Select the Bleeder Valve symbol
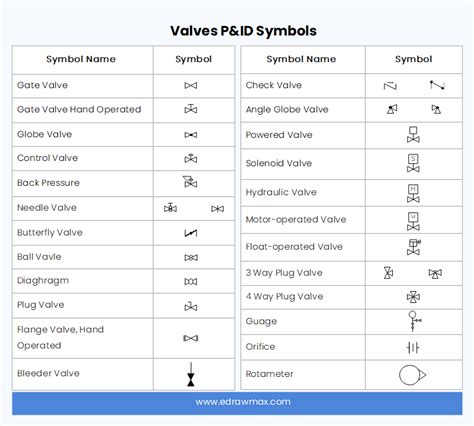This screenshot has height=426, width=474. pos(191,374)
